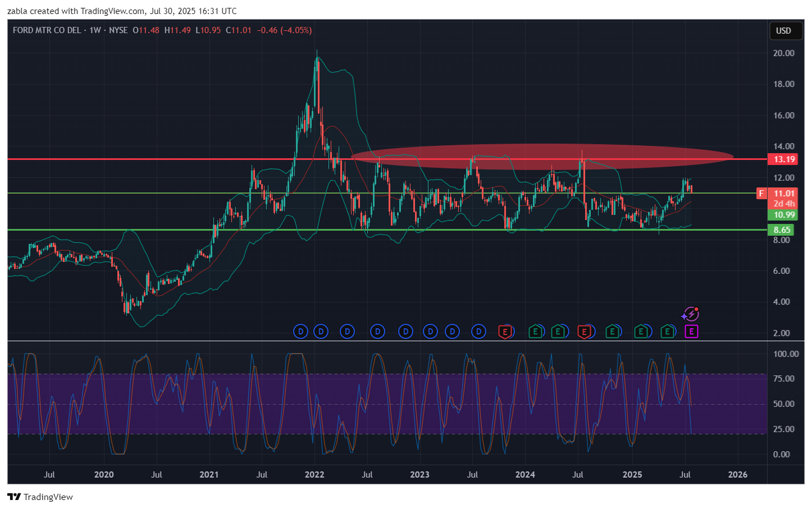Select the dividend marker just before 2023
Image resolution: width=812 pixels, height=509 pixels.
405,332
